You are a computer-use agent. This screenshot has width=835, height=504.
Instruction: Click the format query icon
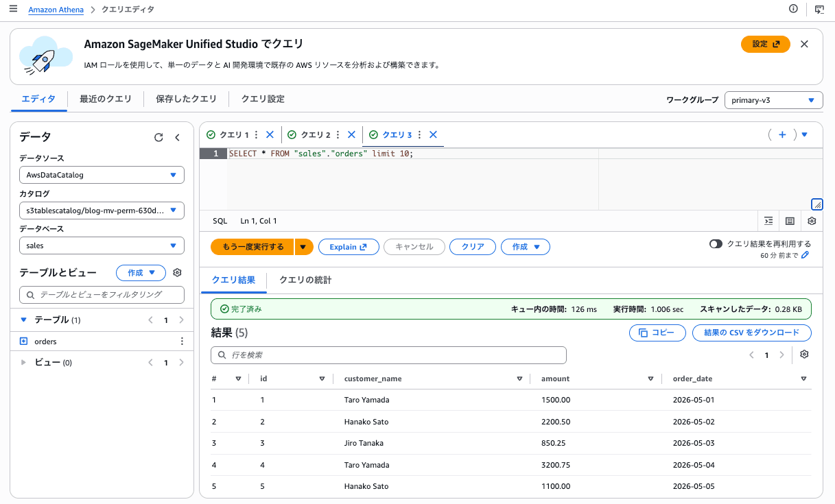768,221
